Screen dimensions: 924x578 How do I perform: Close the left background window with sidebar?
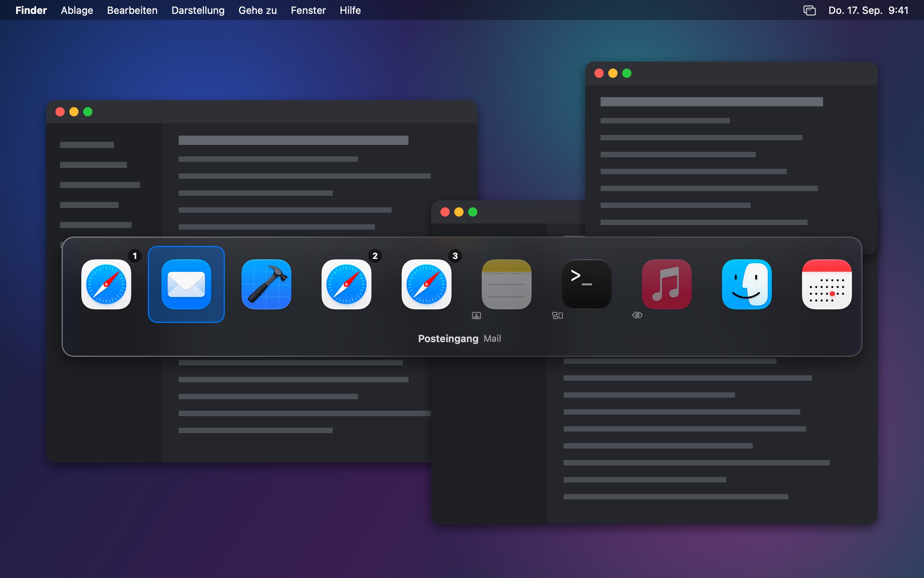pos(60,112)
